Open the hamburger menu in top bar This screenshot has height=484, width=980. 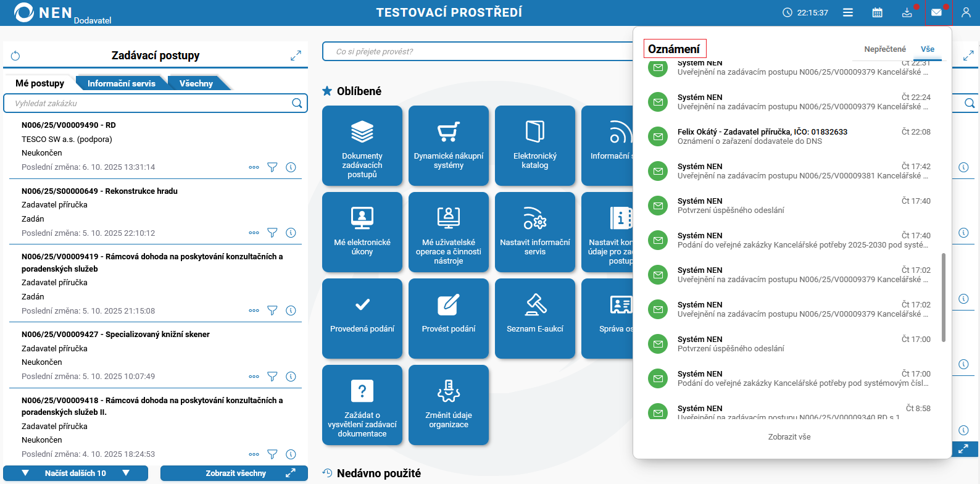coord(848,12)
